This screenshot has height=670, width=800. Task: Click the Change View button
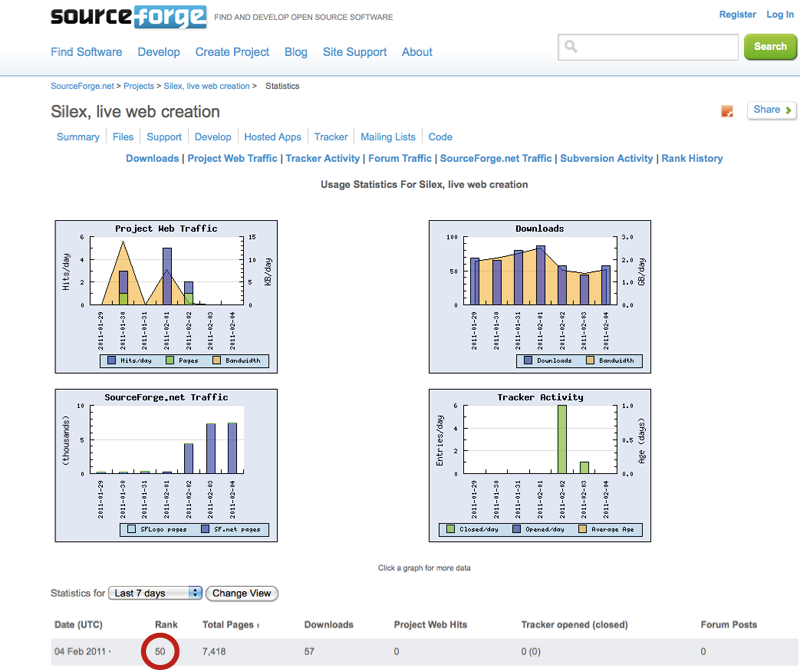point(242,593)
